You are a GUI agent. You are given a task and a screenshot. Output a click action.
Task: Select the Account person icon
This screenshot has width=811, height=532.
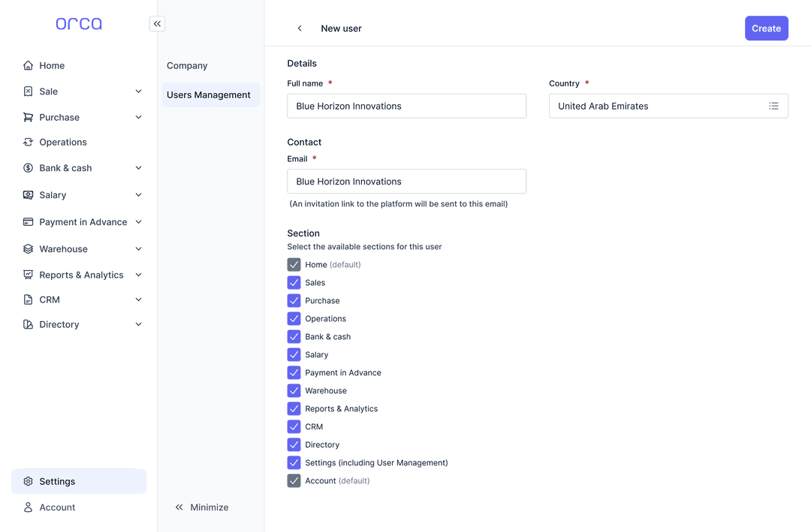[x=28, y=506]
